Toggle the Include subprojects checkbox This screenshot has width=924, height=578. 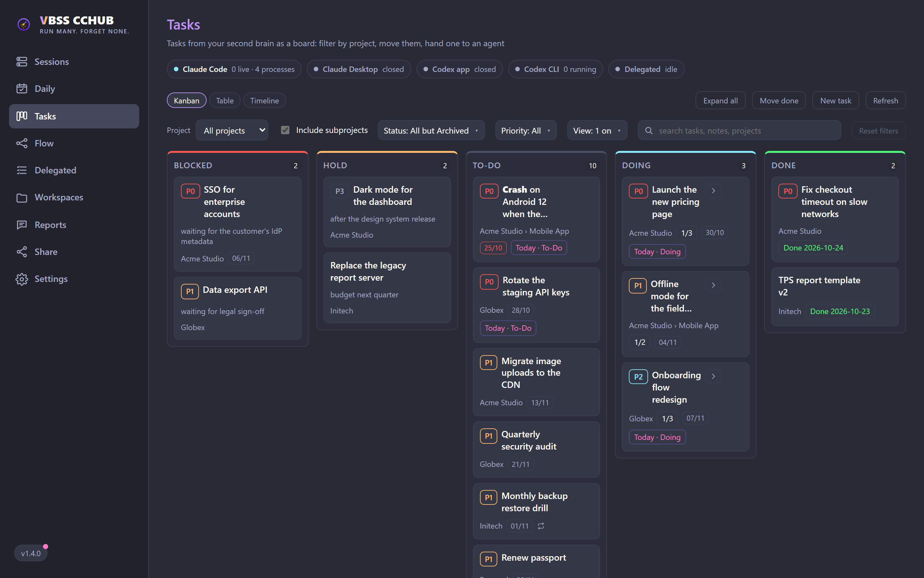pos(285,130)
